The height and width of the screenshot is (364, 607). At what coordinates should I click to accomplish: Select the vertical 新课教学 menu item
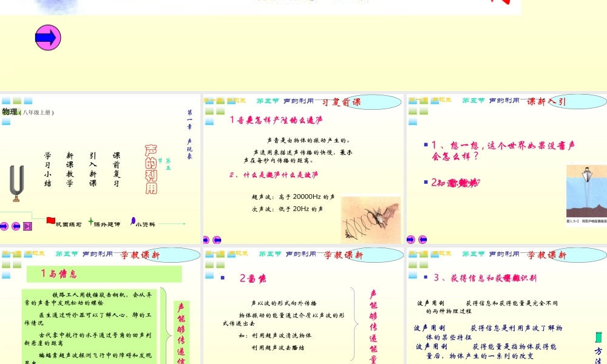[70, 169]
